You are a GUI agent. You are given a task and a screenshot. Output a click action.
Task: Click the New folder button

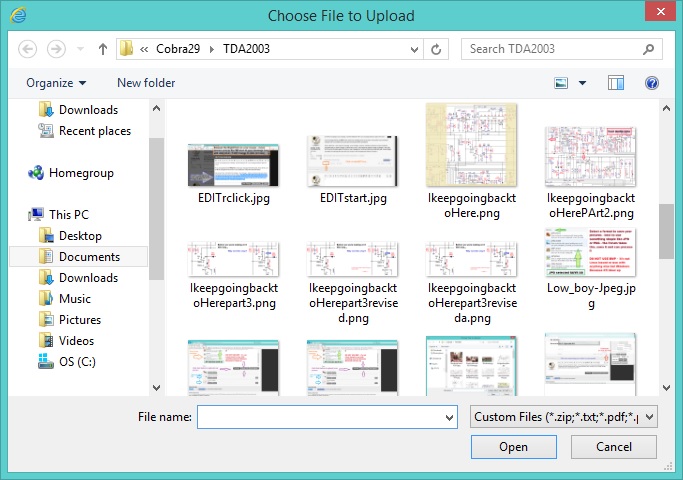click(x=146, y=83)
